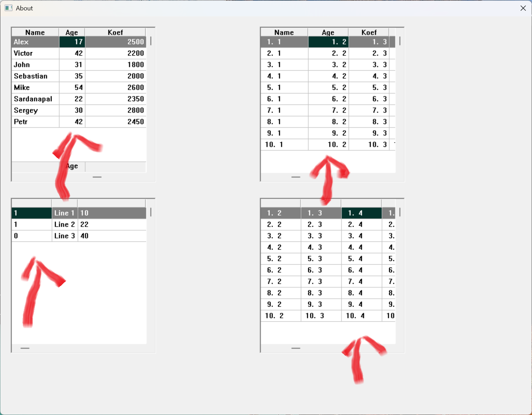Click Sardanapal's age value 22
Screen dimensions: 532x415
point(72,99)
